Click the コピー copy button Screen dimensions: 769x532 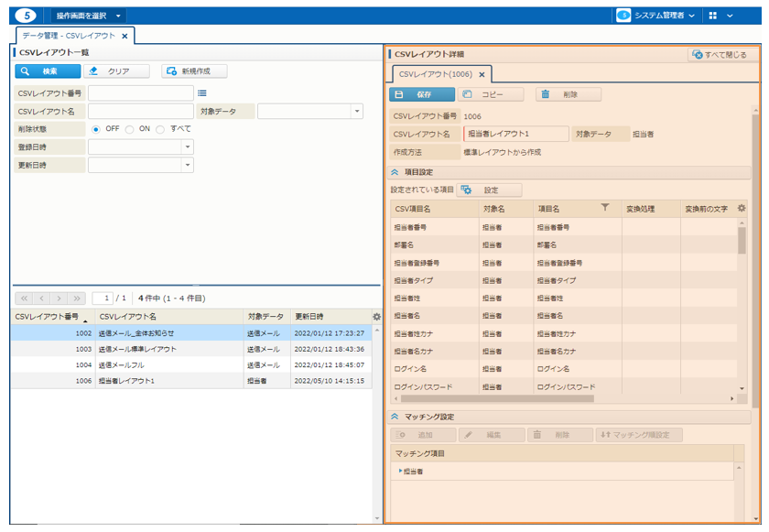[492, 94]
